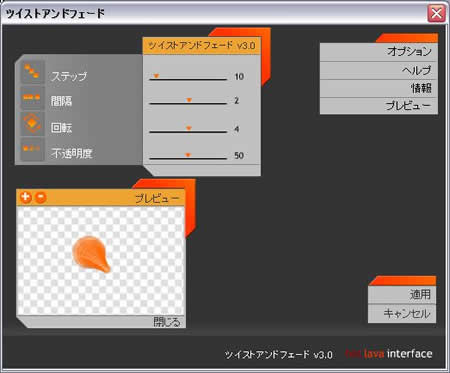Click the 間隔 value 2

pos(236,100)
